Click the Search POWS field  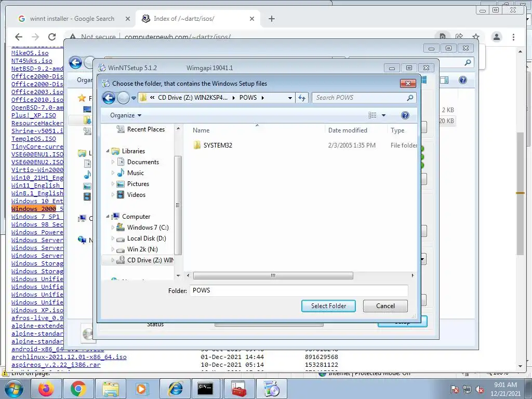(x=360, y=98)
